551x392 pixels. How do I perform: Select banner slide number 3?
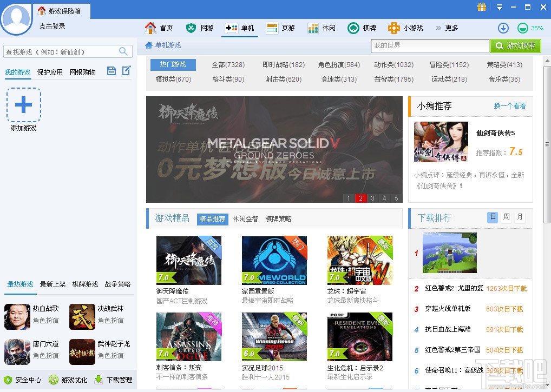372,198
